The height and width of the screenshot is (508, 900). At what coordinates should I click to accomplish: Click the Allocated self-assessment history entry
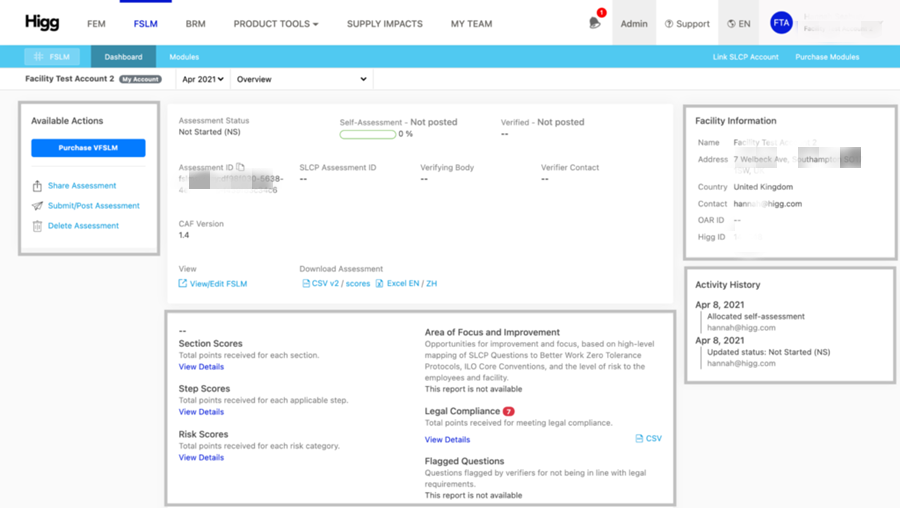click(755, 316)
